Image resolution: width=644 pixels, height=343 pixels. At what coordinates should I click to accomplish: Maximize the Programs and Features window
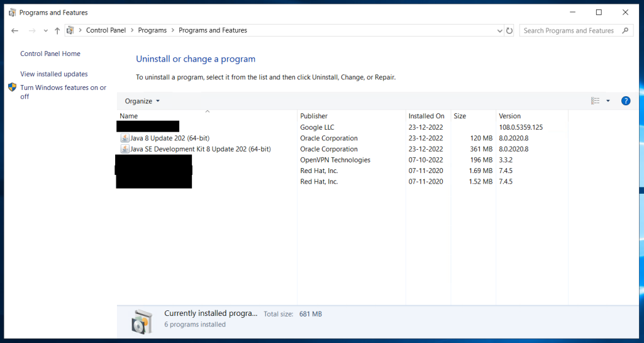599,13
